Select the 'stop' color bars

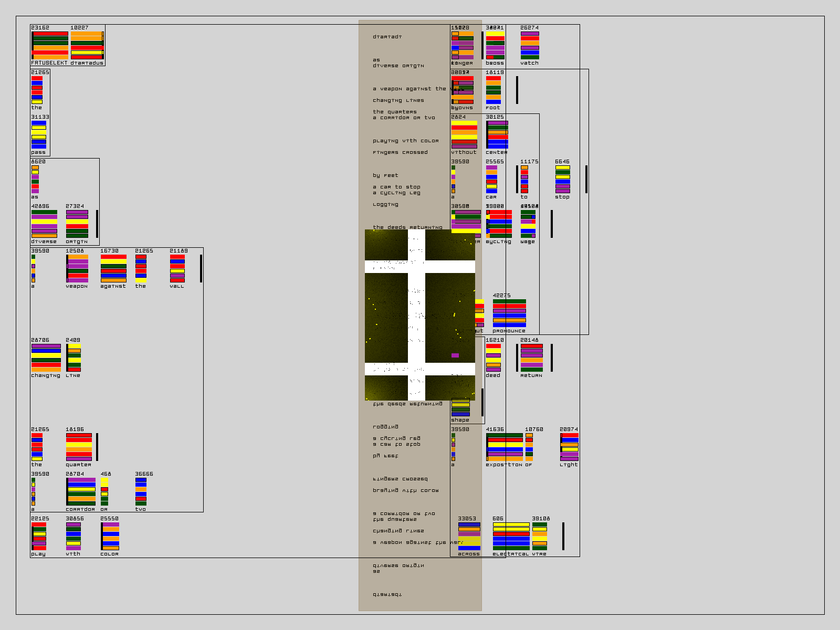tap(562, 180)
